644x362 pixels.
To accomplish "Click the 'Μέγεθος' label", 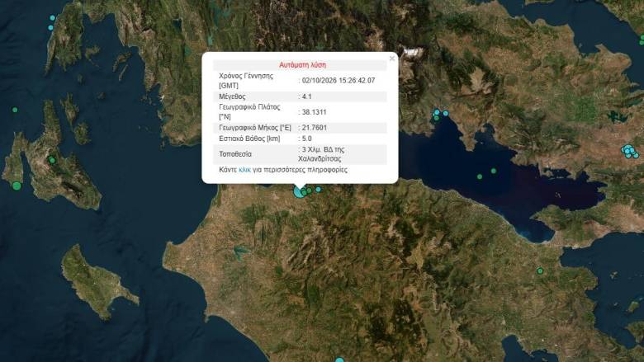I will 233,96.
